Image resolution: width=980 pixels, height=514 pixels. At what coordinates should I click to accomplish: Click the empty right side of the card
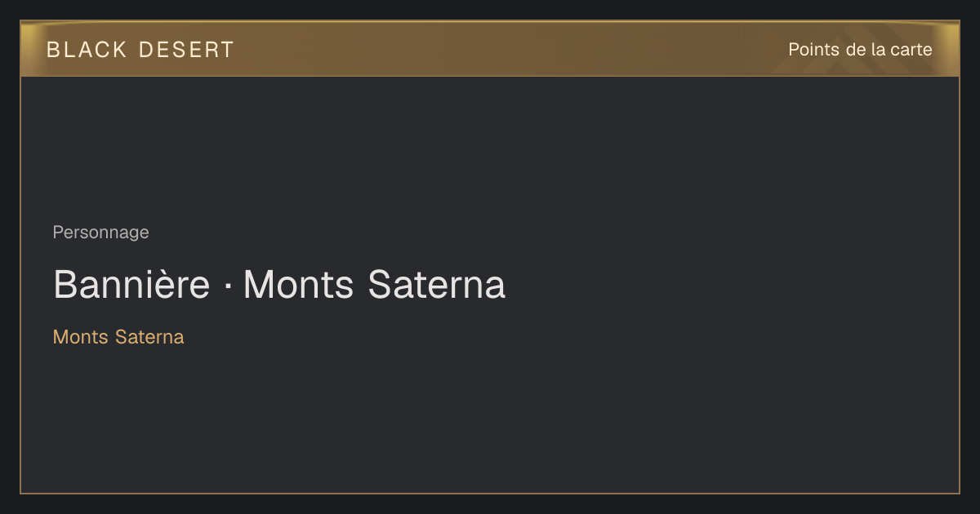point(735,286)
